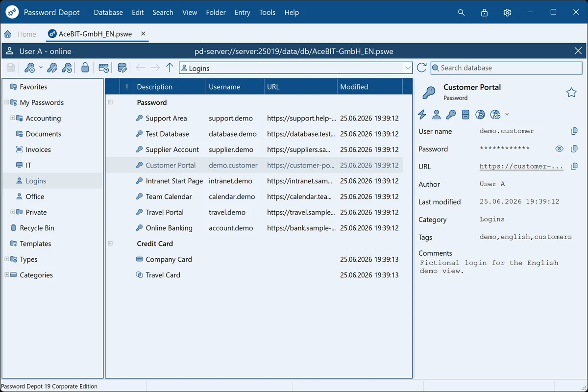
Task: Open the https://customer-... link in details
Action: pyautogui.click(x=521, y=167)
